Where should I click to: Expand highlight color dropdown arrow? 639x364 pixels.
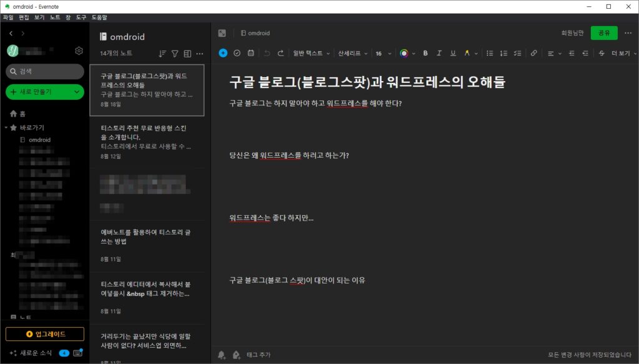[x=476, y=54]
